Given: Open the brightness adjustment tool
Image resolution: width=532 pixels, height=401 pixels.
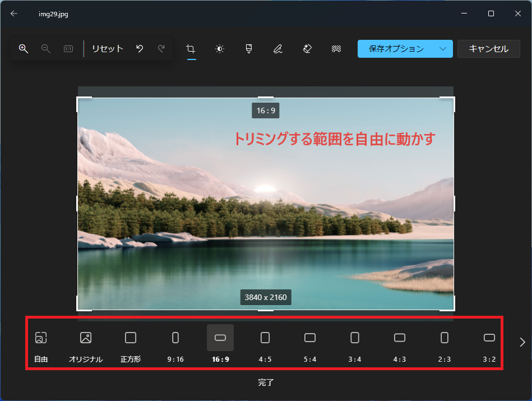Looking at the screenshot, I should 220,49.
